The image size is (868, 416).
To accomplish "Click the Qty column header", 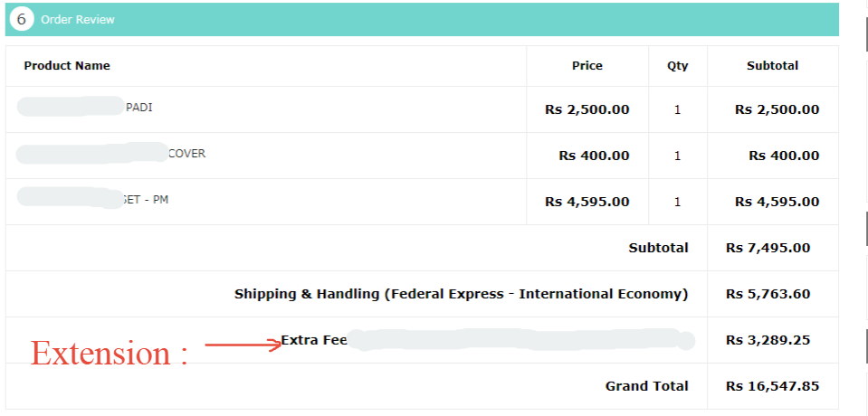I will (677, 66).
